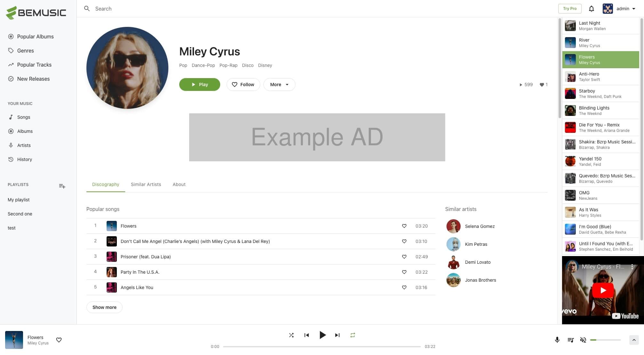644x355 pixels.
Task: Create a new playlist with plus icon
Action: (62, 186)
